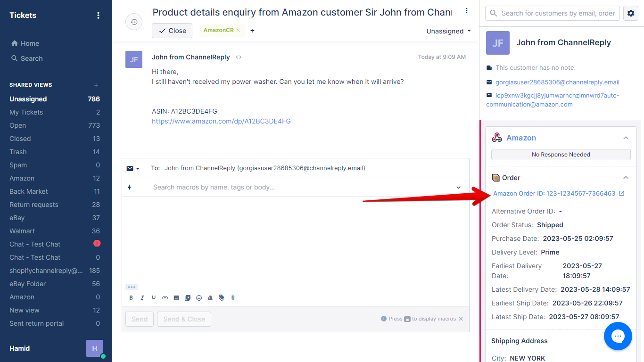Add a new tag with the plus icon

pos(252,31)
